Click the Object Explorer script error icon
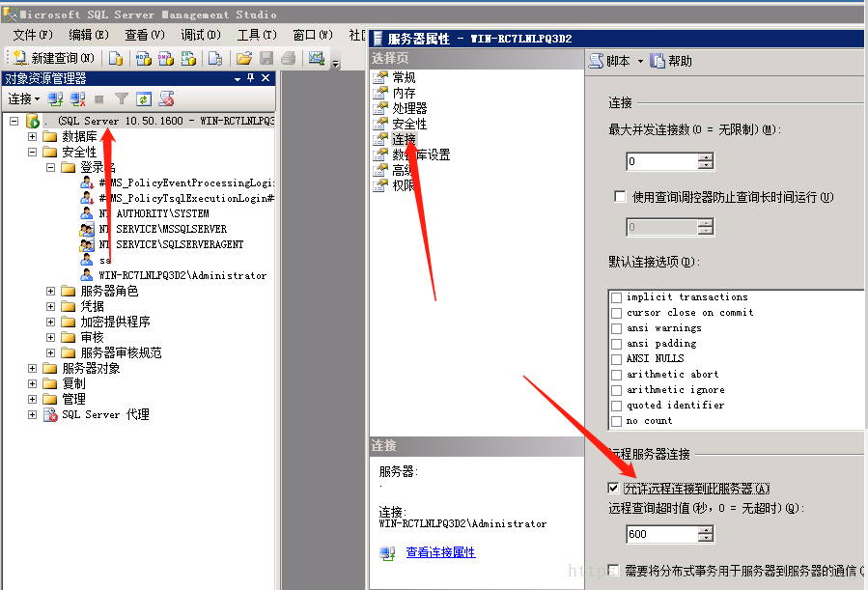Screen dimensions: 868x590 pos(166,99)
